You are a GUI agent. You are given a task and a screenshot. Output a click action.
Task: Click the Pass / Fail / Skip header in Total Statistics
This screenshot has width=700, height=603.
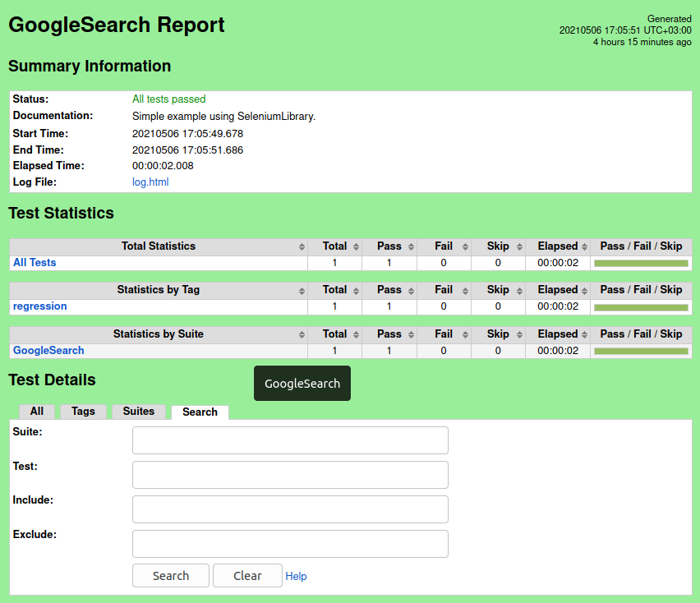[641, 246]
